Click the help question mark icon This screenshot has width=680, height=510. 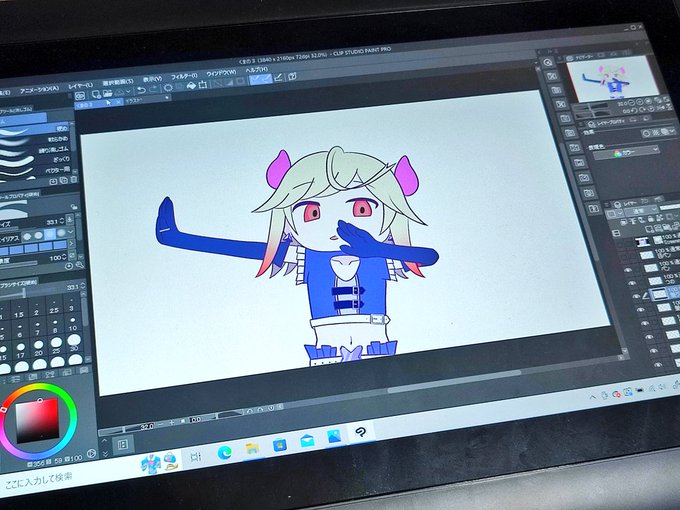point(292,76)
